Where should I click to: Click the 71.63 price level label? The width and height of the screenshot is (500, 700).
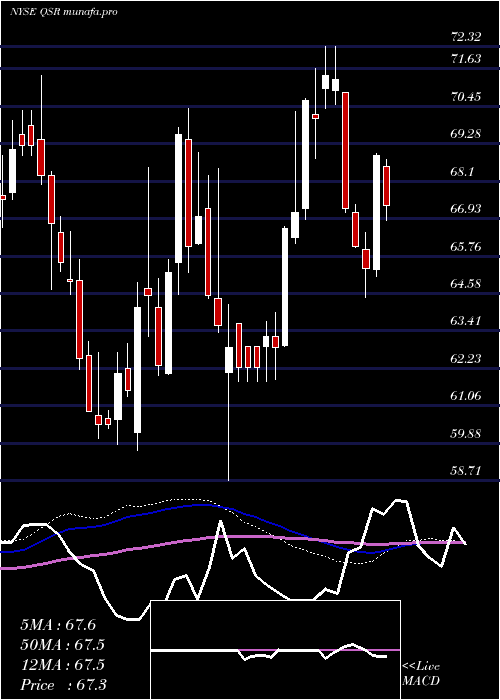point(466,58)
